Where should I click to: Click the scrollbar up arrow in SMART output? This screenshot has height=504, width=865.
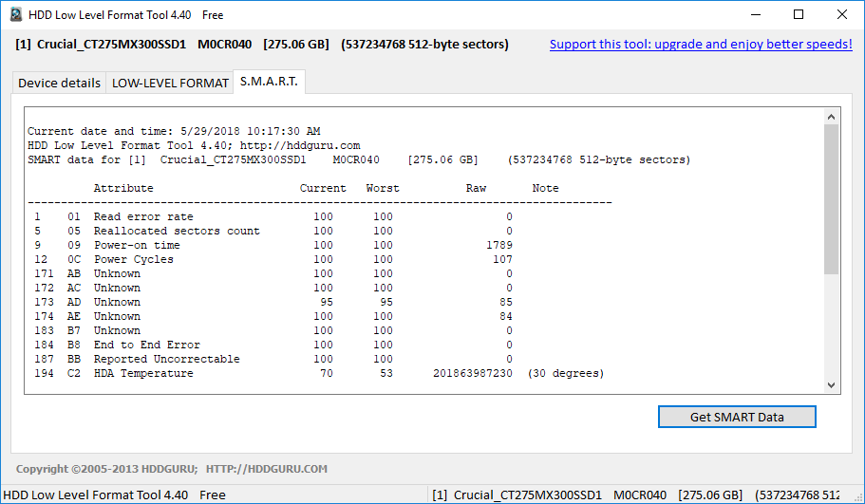(x=832, y=117)
